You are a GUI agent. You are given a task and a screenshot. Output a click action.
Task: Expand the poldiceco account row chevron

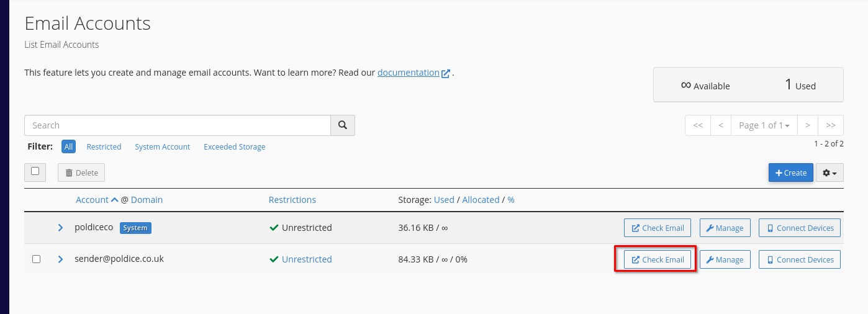click(60, 228)
